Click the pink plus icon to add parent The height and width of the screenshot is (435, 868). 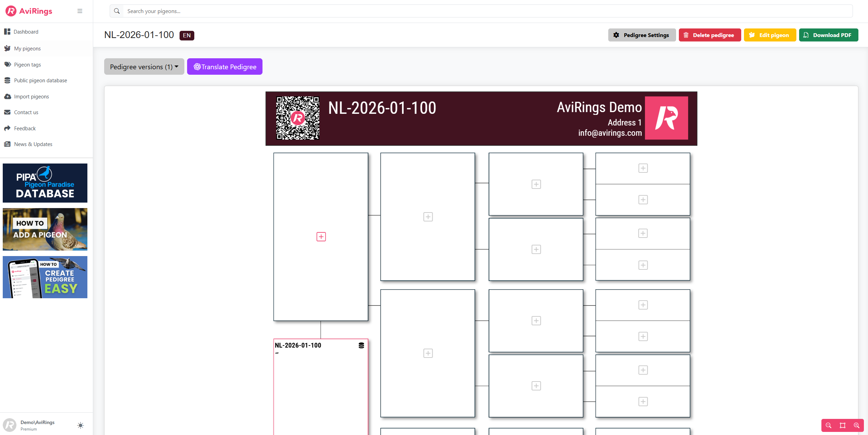click(x=321, y=237)
